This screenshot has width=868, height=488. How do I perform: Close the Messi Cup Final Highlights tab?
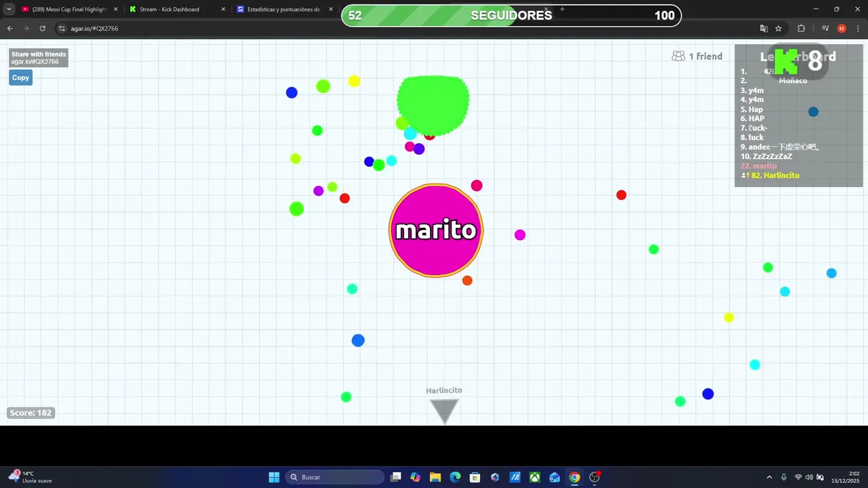tap(115, 9)
